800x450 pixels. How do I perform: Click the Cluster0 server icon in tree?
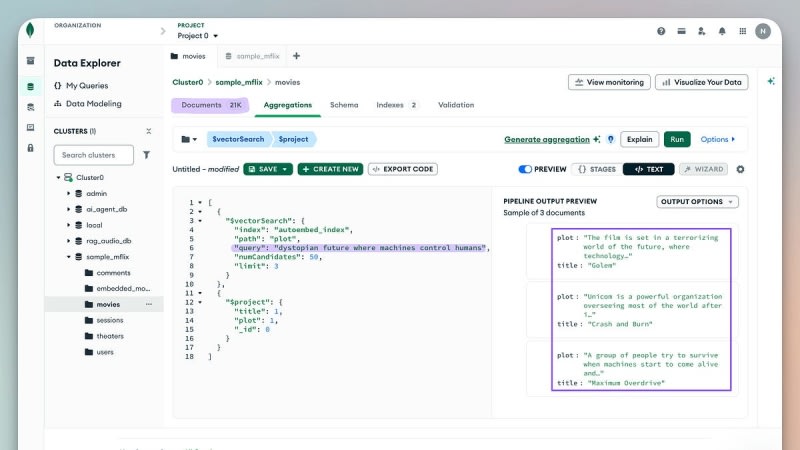pos(68,178)
